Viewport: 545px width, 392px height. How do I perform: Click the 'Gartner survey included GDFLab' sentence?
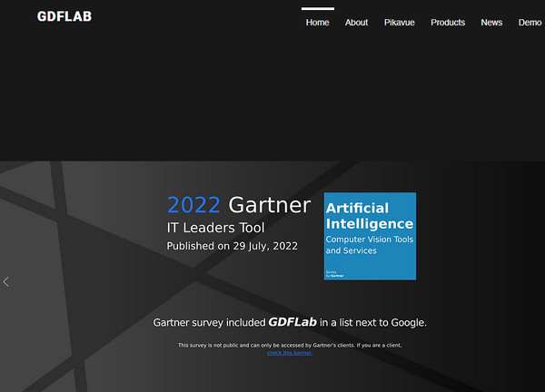(290, 322)
